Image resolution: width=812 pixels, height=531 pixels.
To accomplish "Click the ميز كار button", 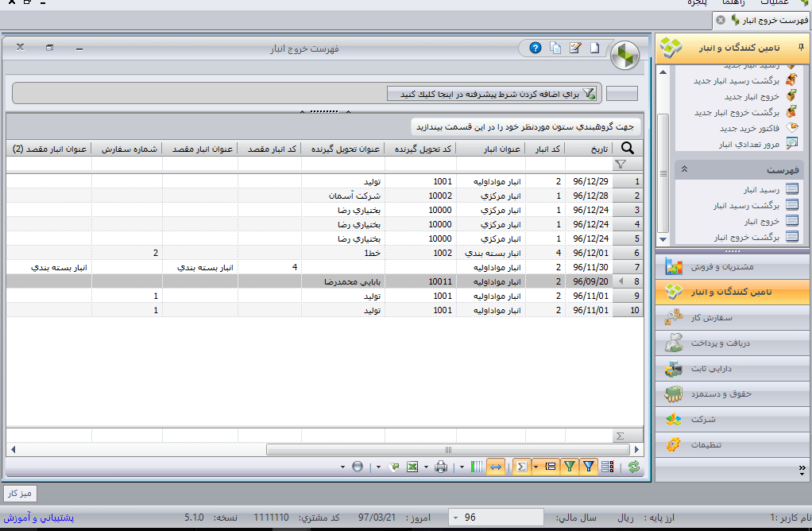I will click(x=20, y=493).
